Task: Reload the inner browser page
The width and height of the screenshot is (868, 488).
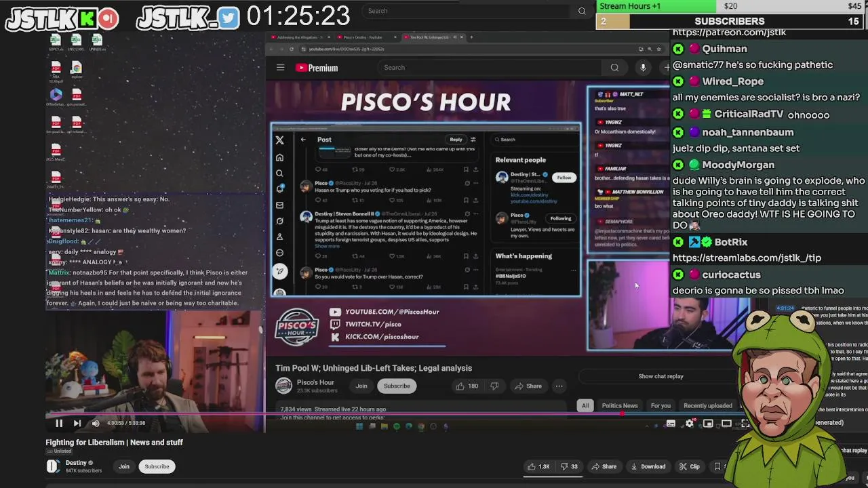Action: pyautogui.click(x=292, y=49)
